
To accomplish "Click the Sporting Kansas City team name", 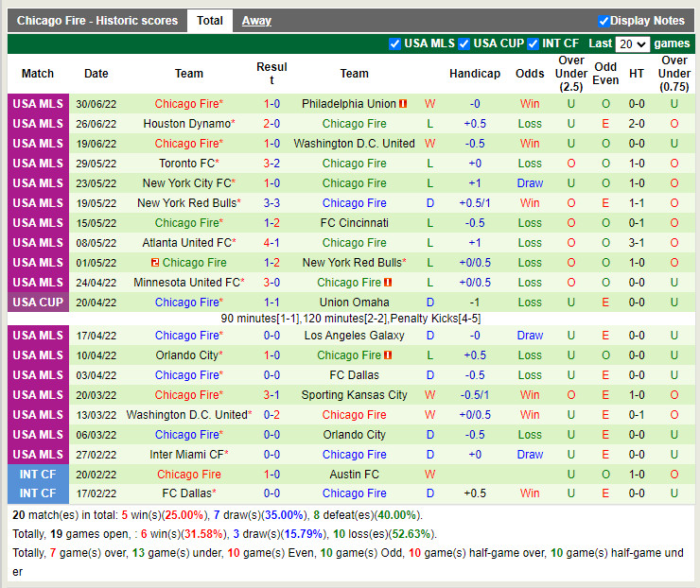I will point(354,395).
